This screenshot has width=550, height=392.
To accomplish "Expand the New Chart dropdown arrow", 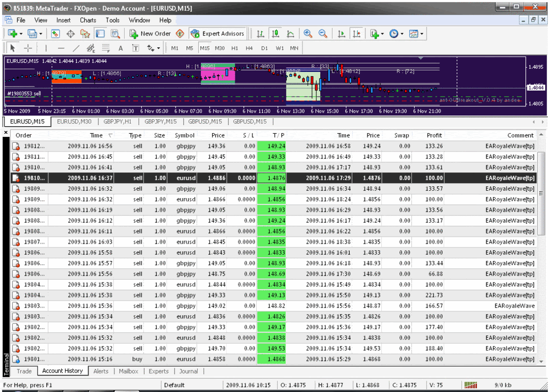I will 21,34.
